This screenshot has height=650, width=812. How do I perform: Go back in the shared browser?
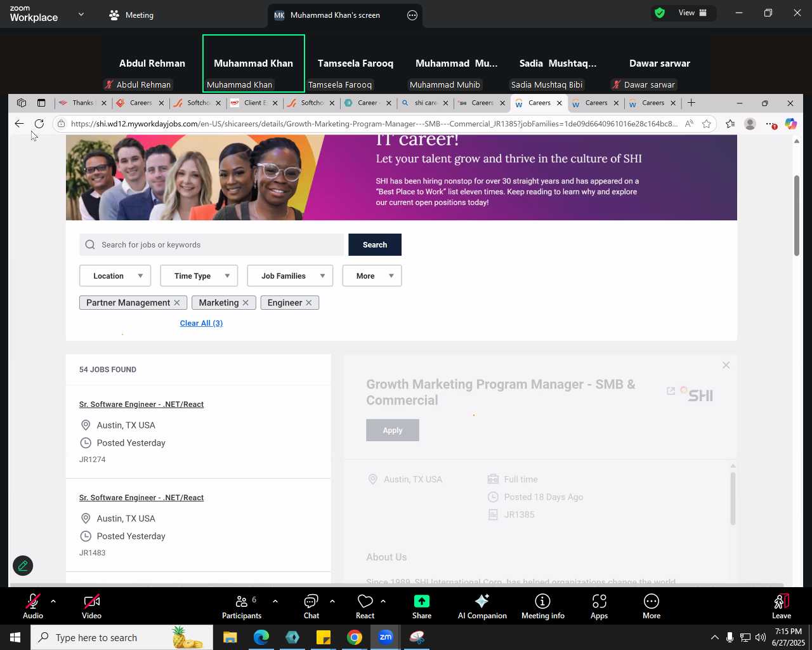[19, 124]
